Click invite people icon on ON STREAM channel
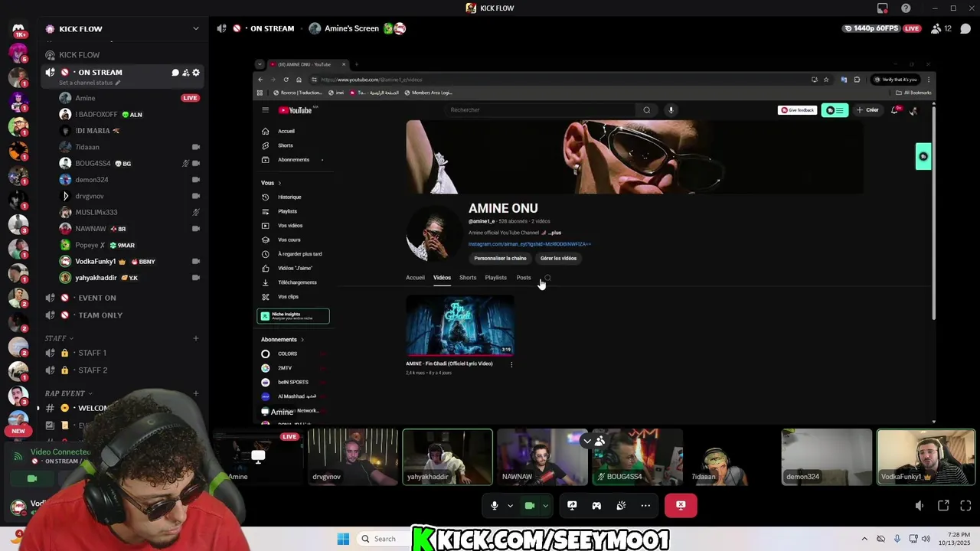980x551 pixels. click(185, 73)
